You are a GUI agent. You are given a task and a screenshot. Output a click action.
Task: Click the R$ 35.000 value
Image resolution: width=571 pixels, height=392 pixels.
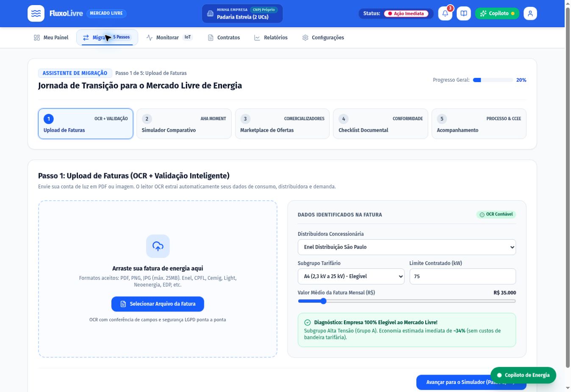(505, 293)
